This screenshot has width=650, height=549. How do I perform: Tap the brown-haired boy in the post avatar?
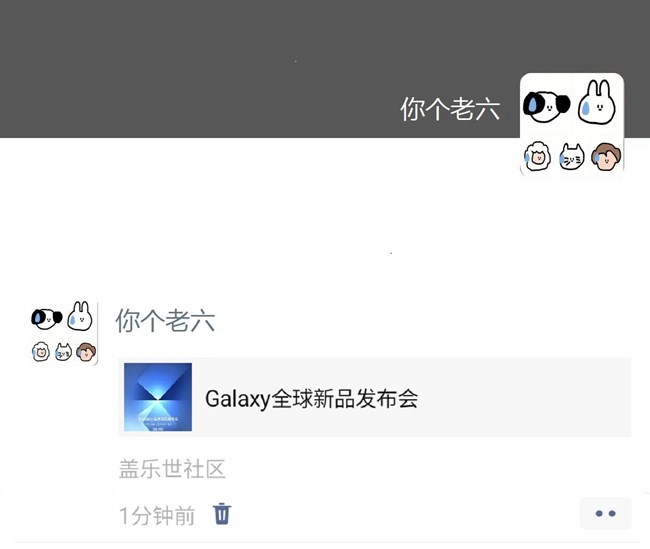pyautogui.click(x=86, y=352)
